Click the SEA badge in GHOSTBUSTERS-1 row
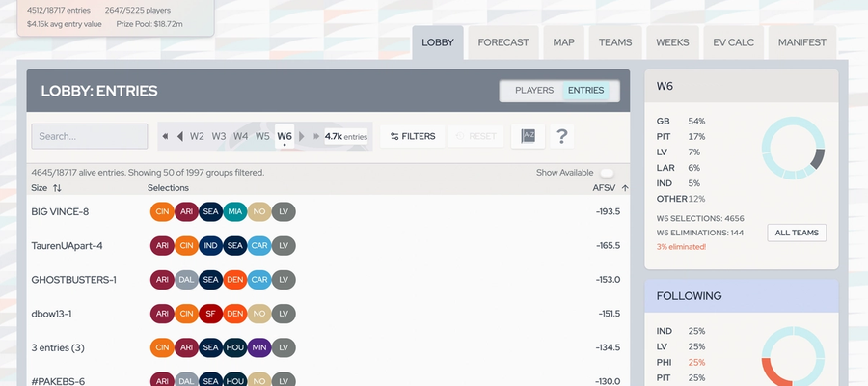Viewport: 868px width, 386px height. (x=211, y=280)
